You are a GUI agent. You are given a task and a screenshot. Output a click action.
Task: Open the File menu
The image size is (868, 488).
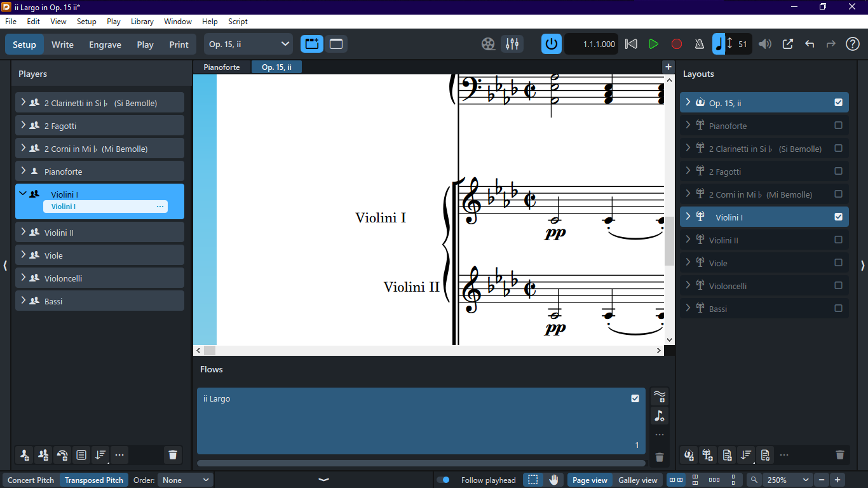[11, 21]
